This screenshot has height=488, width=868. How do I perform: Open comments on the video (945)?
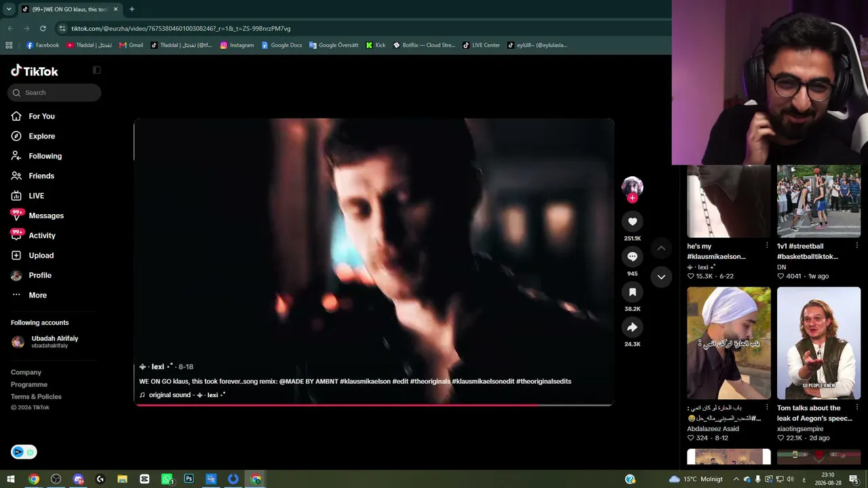click(x=632, y=257)
